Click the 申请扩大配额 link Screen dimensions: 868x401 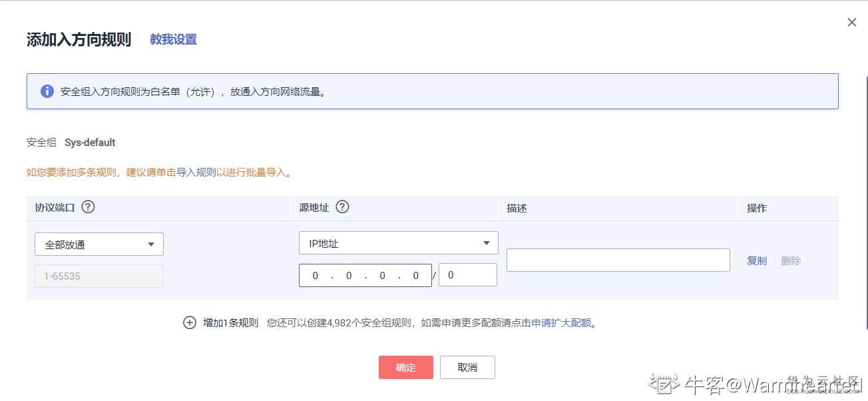click(561, 323)
